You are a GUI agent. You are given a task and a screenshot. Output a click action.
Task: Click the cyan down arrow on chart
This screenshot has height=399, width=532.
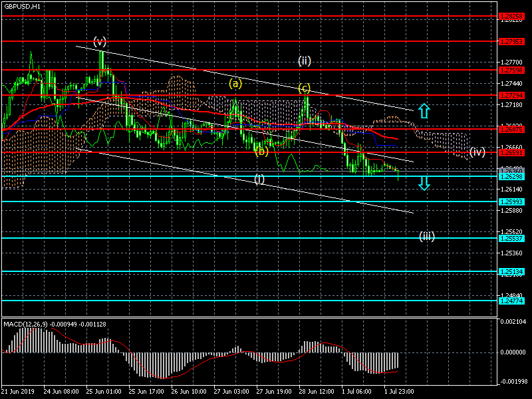(x=424, y=182)
